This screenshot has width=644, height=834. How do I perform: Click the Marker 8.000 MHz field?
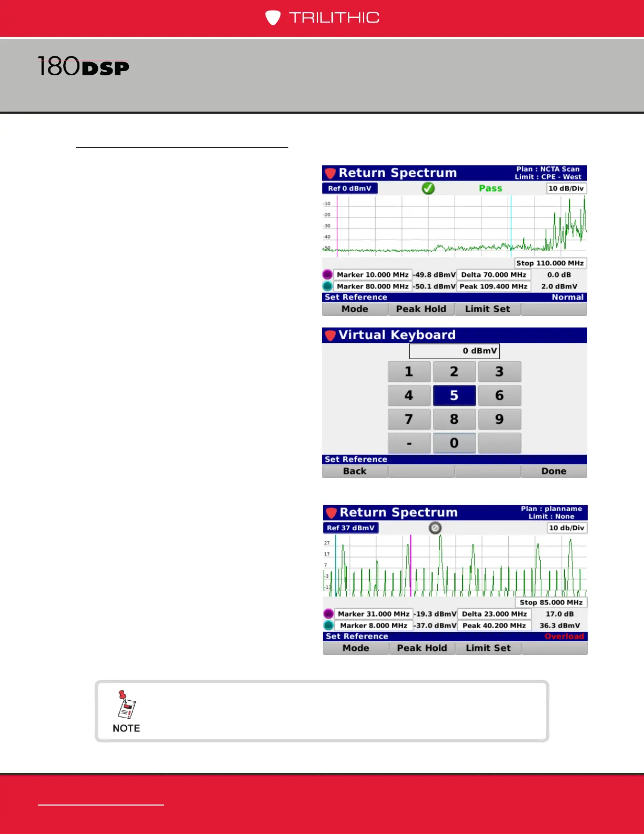coord(374,625)
